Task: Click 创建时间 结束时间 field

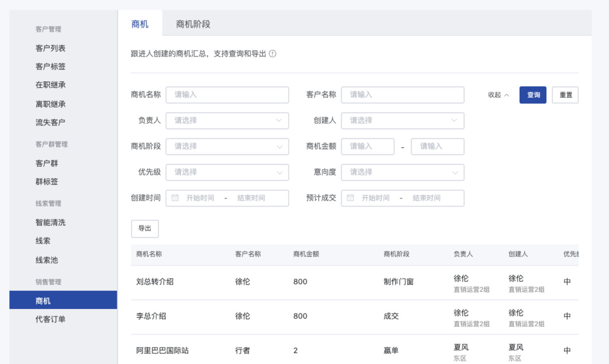Action: (x=251, y=198)
